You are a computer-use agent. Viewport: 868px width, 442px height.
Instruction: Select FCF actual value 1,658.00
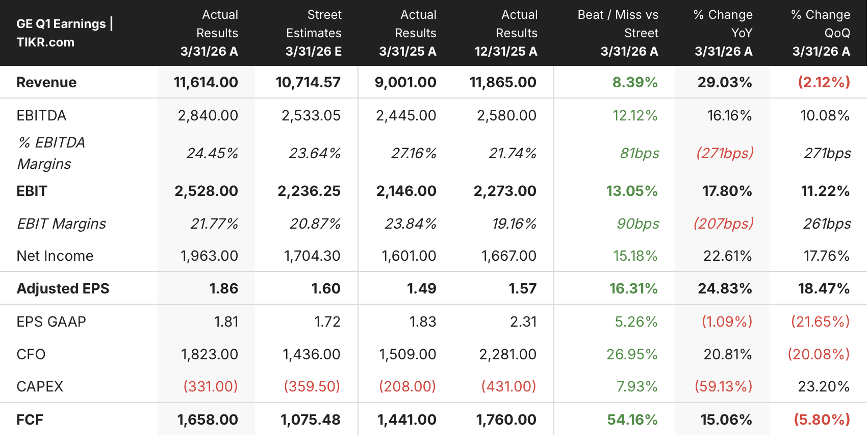[x=208, y=420]
